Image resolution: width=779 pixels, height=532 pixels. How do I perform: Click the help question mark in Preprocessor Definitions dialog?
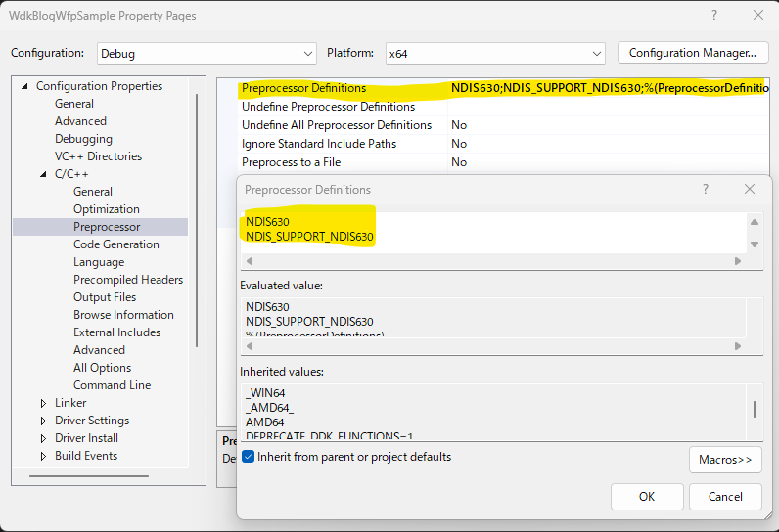[706, 189]
